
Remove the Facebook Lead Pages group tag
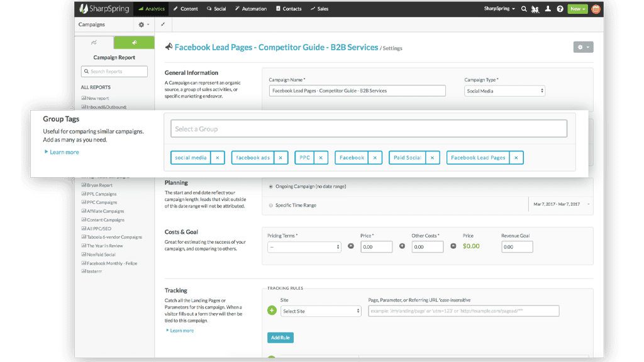pos(516,158)
